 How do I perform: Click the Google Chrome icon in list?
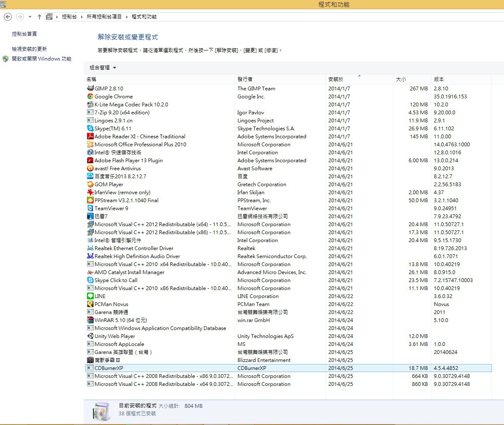pos(90,96)
